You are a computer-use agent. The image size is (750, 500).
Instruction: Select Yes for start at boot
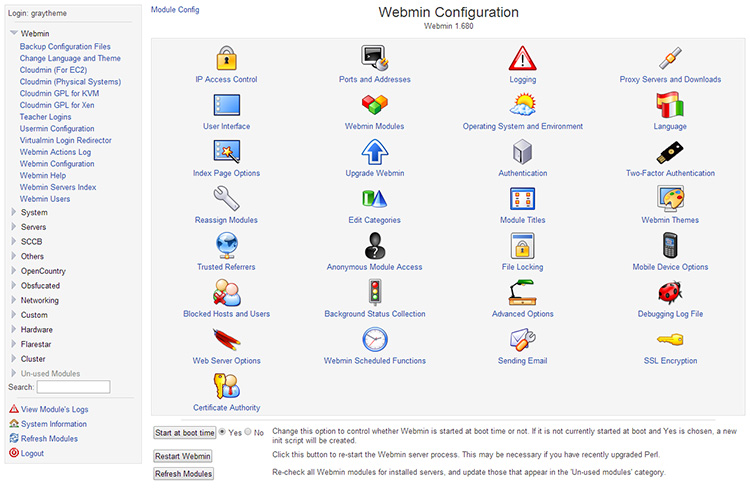click(x=222, y=432)
